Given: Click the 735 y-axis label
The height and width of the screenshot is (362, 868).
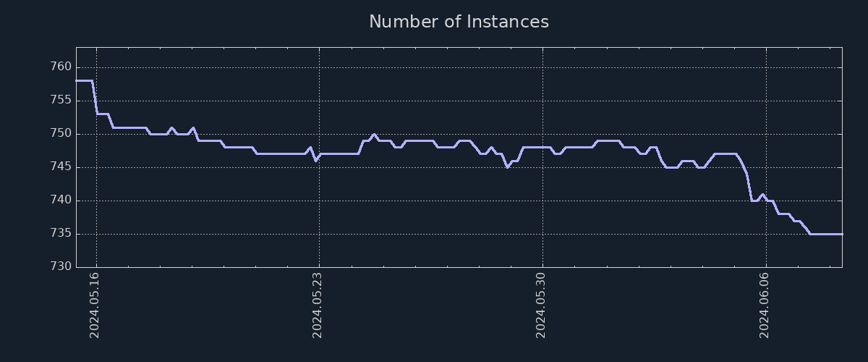Looking at the screenshot, I should tap(61, 234).
